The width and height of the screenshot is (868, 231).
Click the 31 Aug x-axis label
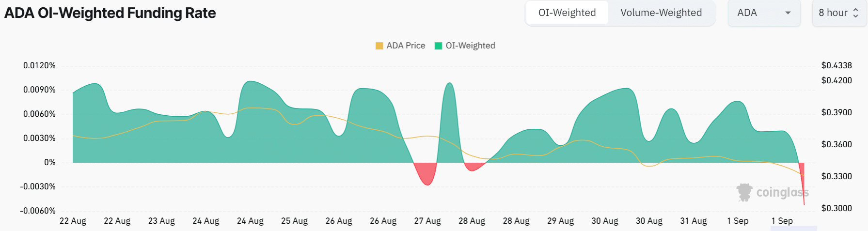tap(693, 221)
